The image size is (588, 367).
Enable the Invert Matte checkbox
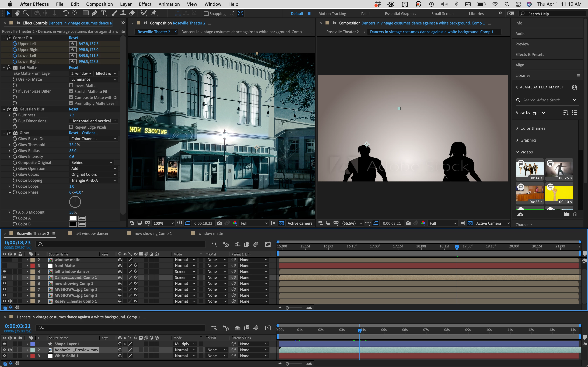pyautogui.click(x=71, y=85)
